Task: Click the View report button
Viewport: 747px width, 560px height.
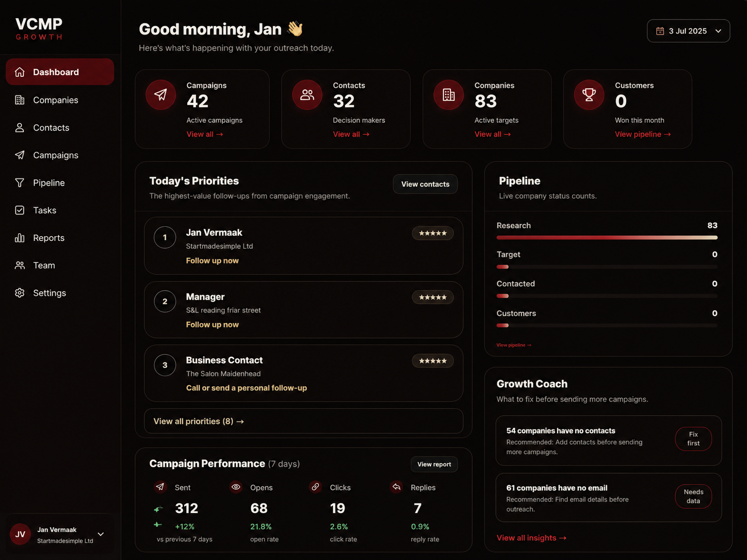Action: coord(434,464)
